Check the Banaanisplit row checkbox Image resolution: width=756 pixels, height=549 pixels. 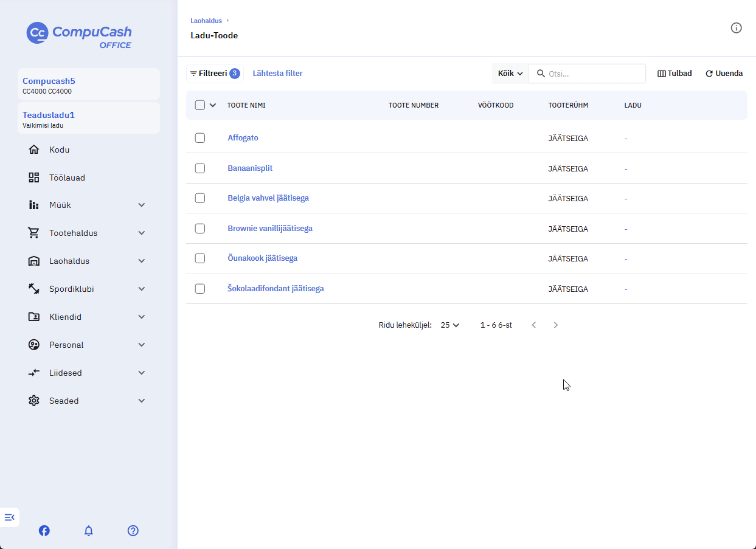pyautogui.click(x=200, y=168)
